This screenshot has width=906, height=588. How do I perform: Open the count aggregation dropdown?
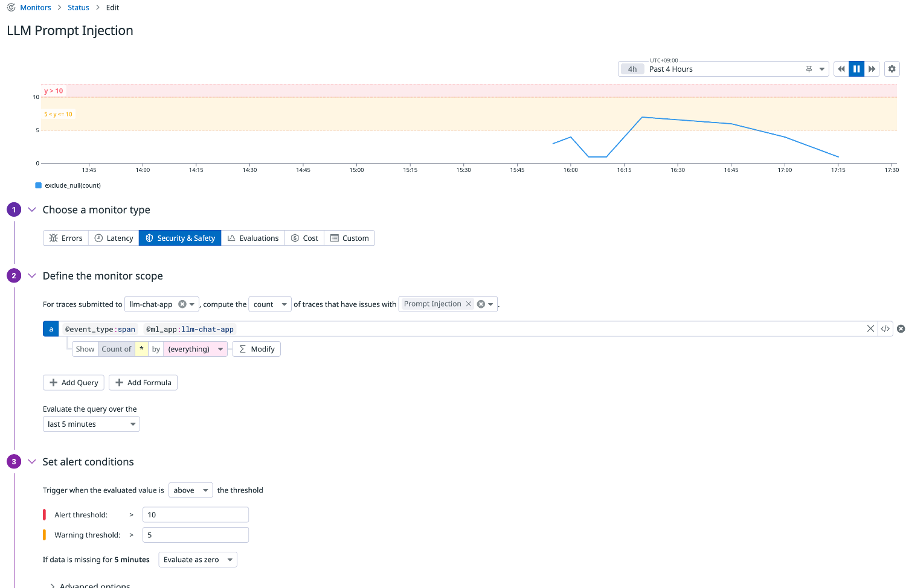tap(270, 304)
